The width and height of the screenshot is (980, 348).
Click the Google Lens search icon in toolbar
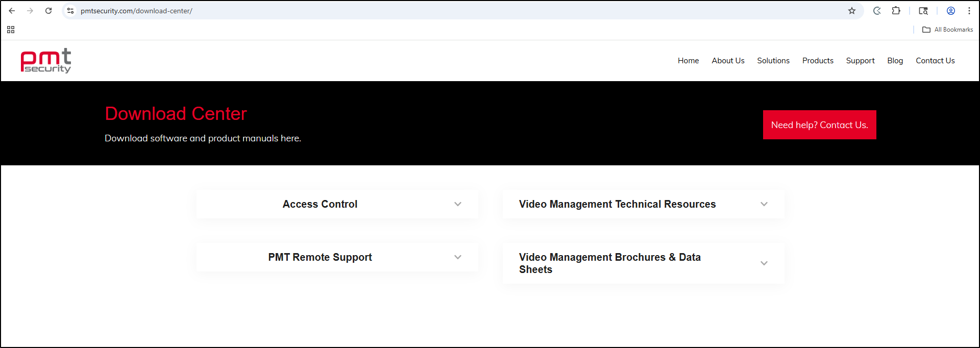pyautogui.click(x=923, y=11)
